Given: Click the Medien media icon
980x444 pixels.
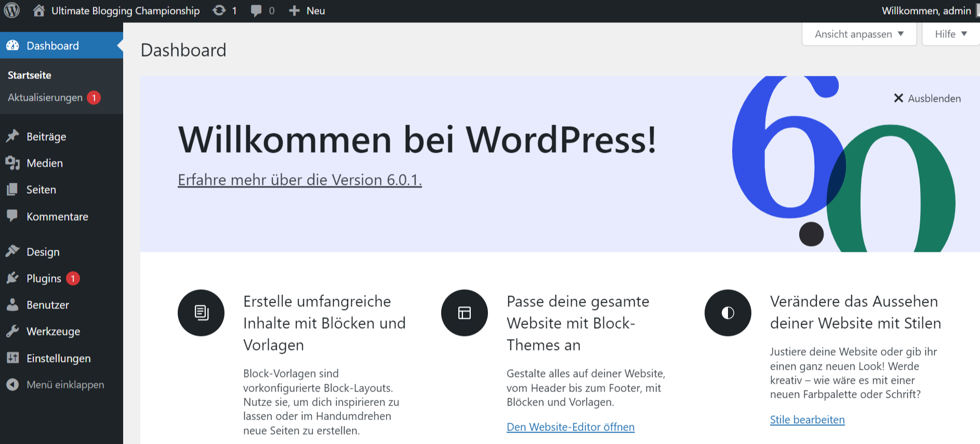Looking at the screenshot, I should pos(12,163).
